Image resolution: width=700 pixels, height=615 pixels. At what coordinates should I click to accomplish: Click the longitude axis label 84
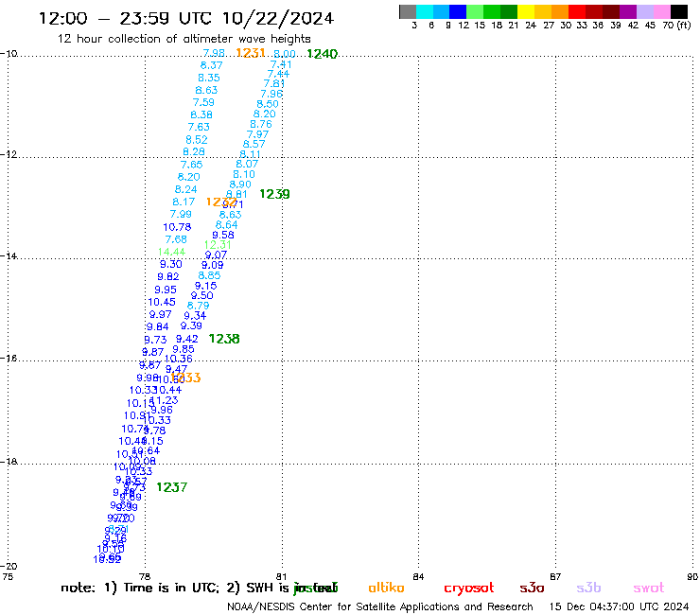(418, 577)
